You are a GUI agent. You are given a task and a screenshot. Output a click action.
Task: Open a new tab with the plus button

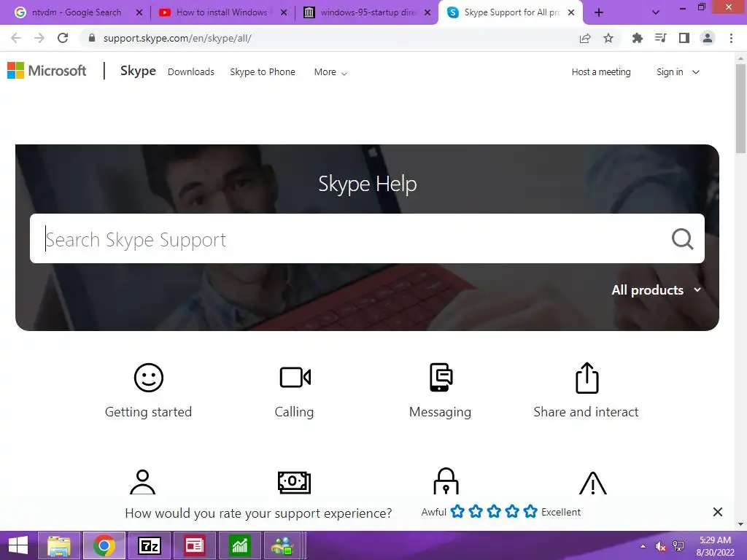point(599,13)
